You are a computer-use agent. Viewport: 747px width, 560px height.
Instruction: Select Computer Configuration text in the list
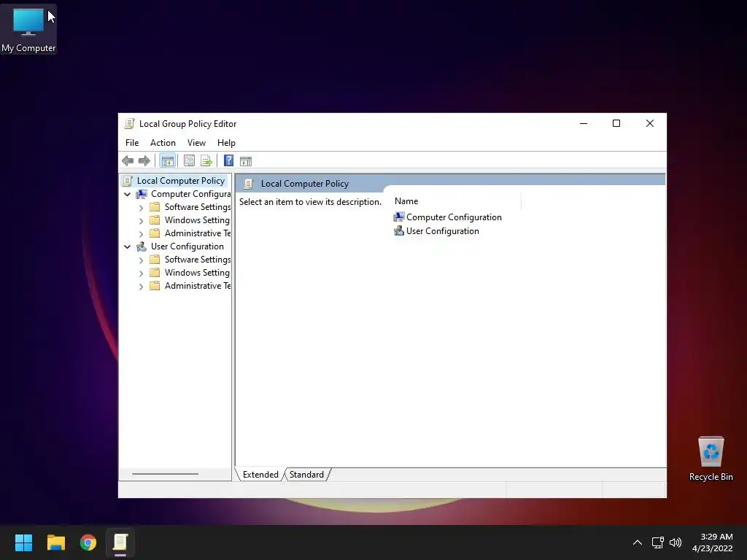pyautogui.click(x=454, y=217)
